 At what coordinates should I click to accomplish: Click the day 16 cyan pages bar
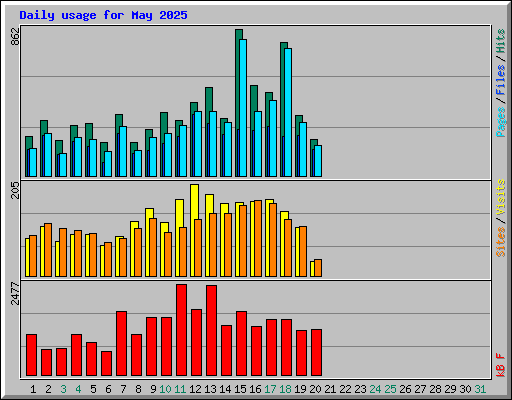(x=258, y=144)
